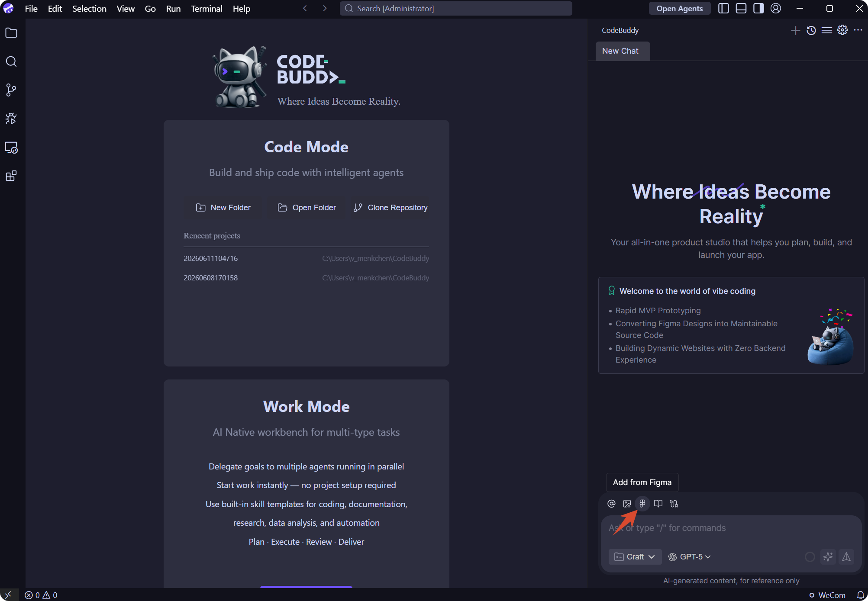
Task: Click errors and warnings count in status bar
Action: pos(41,595)
